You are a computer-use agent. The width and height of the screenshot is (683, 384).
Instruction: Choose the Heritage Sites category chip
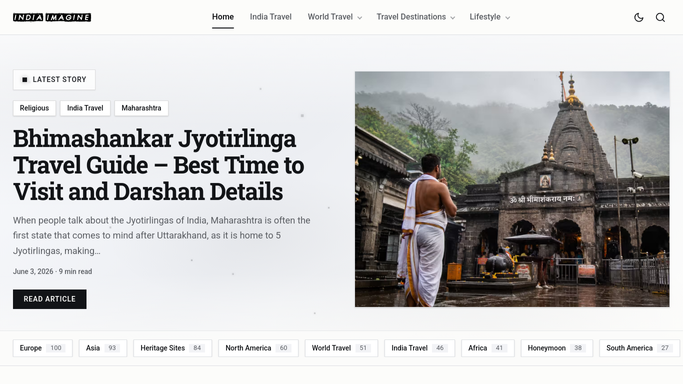[x=172, y=348]
